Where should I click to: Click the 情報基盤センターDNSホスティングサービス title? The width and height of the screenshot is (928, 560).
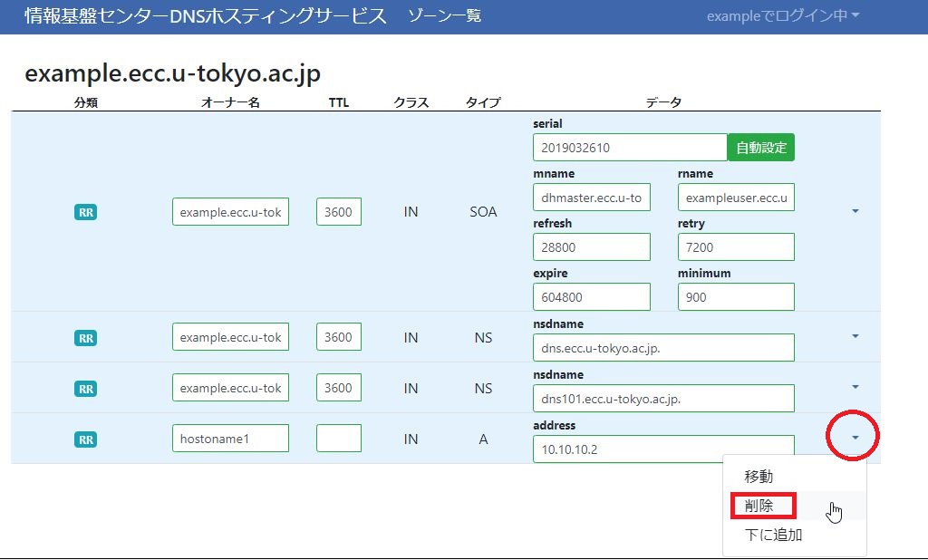click(206, 16)
